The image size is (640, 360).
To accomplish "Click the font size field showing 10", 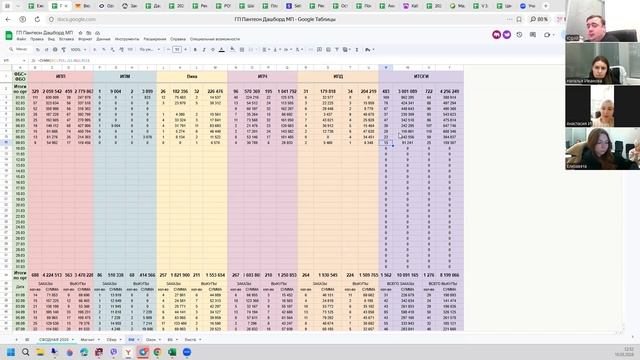I will click(x=177, y=49).
